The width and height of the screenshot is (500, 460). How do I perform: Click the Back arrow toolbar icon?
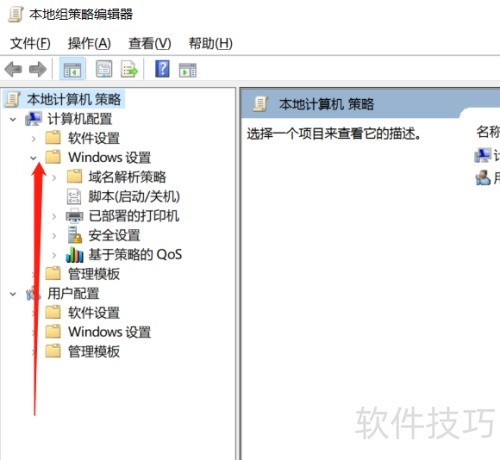[13, 69]
